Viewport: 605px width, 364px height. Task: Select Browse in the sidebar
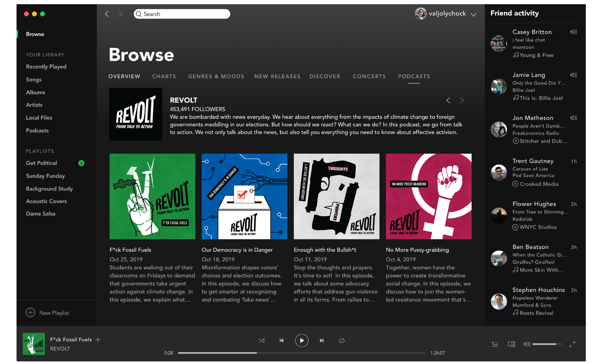(35, 34)
